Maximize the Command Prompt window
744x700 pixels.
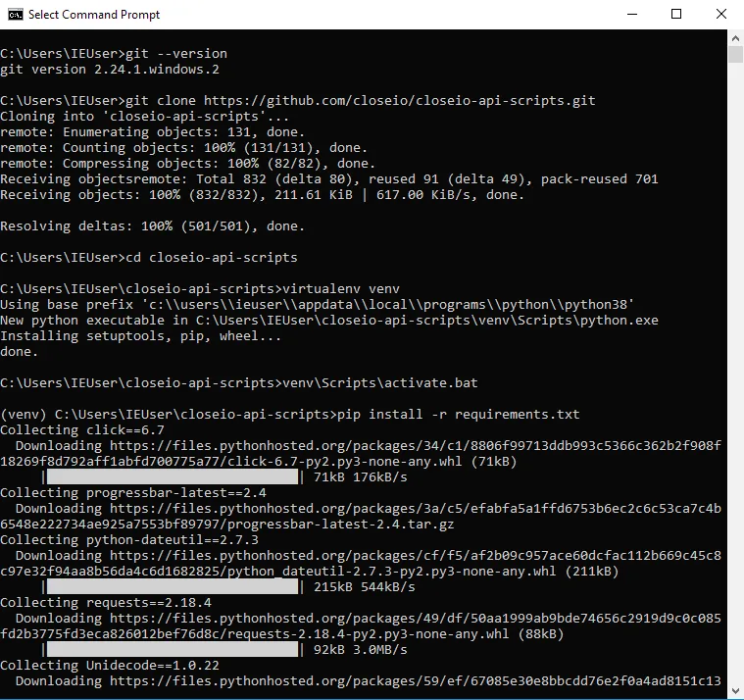click(676, 15)
